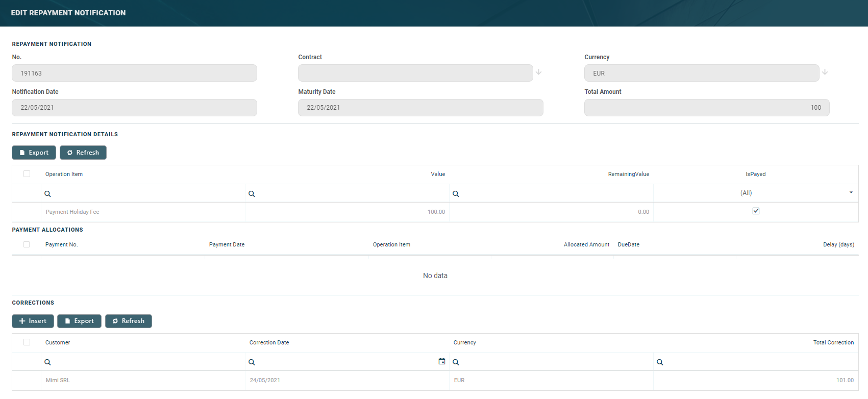The height and width of the screenshot is (399, 868).
Task: Click the Maturity Date input field
Action: [x=420, y=108]
